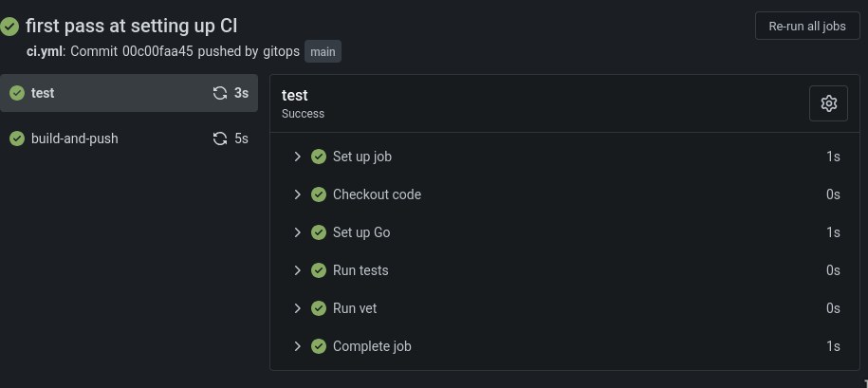
Task: Open the job settings gear menu
Action: [828, 103]
